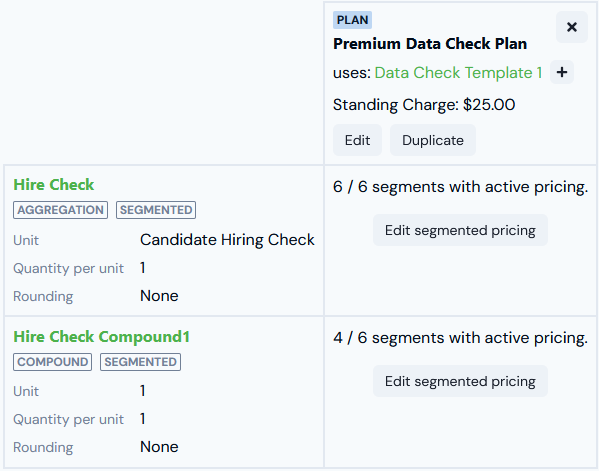Click the Edit plan button

coord(357,140)
